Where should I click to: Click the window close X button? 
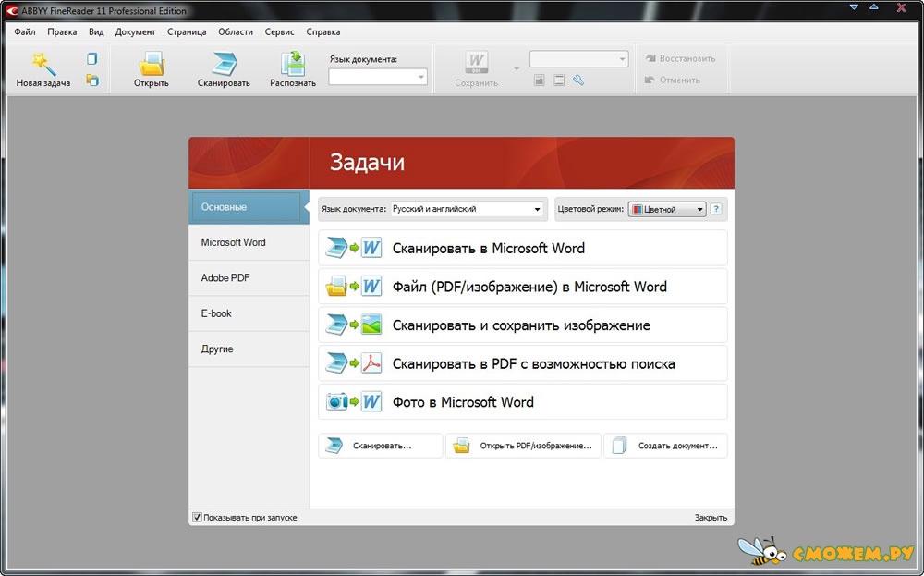901,7
